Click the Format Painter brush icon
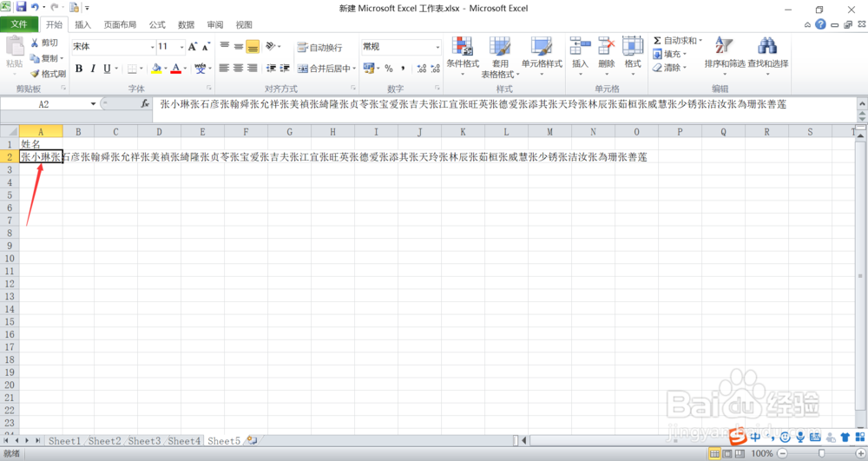The image size is (868, 461). [x=35, y=74]
